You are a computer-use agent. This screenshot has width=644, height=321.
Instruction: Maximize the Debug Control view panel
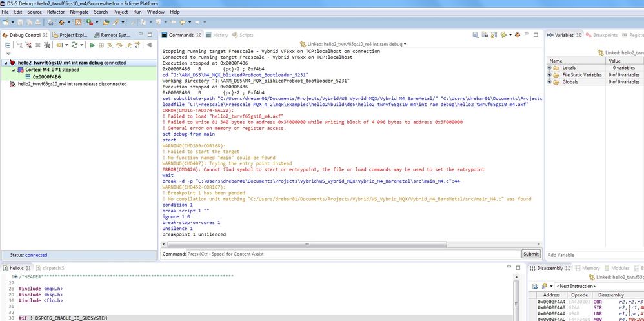pos(150,34)
